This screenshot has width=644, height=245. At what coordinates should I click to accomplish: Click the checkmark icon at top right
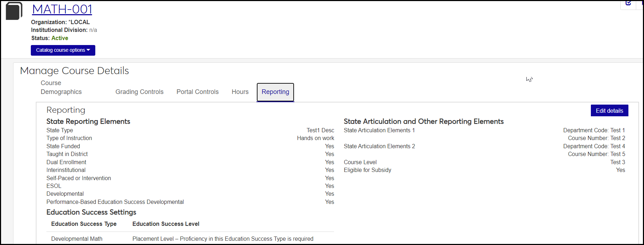[628, 3]
